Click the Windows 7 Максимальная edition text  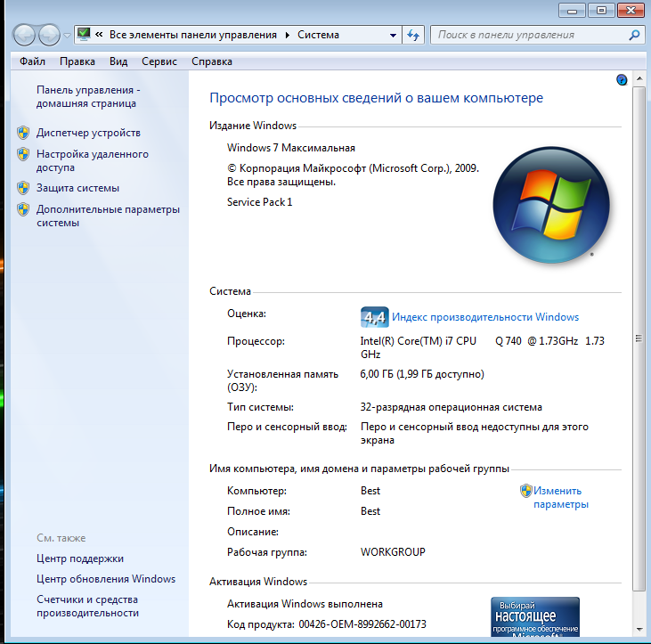click(x=291, y=148)
